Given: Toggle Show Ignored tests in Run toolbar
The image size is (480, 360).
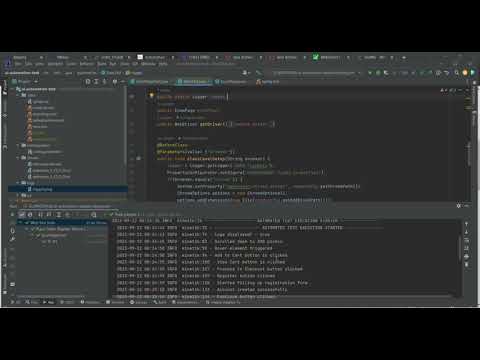Looking at the screenshot, I should click(x=30, y=215).
